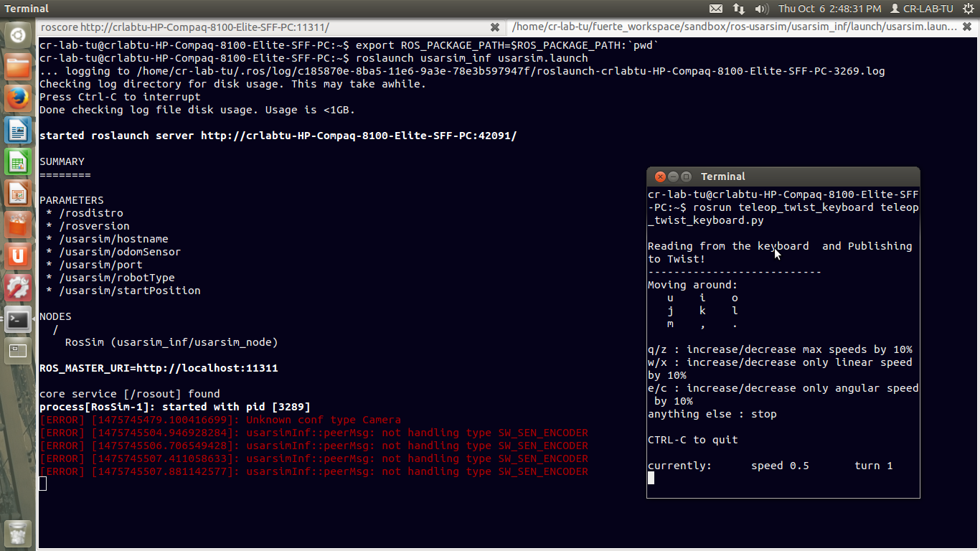Click the 'Unknown conf type Camera' error
Screen dimensions: 980x551
(x=220, y=420)
